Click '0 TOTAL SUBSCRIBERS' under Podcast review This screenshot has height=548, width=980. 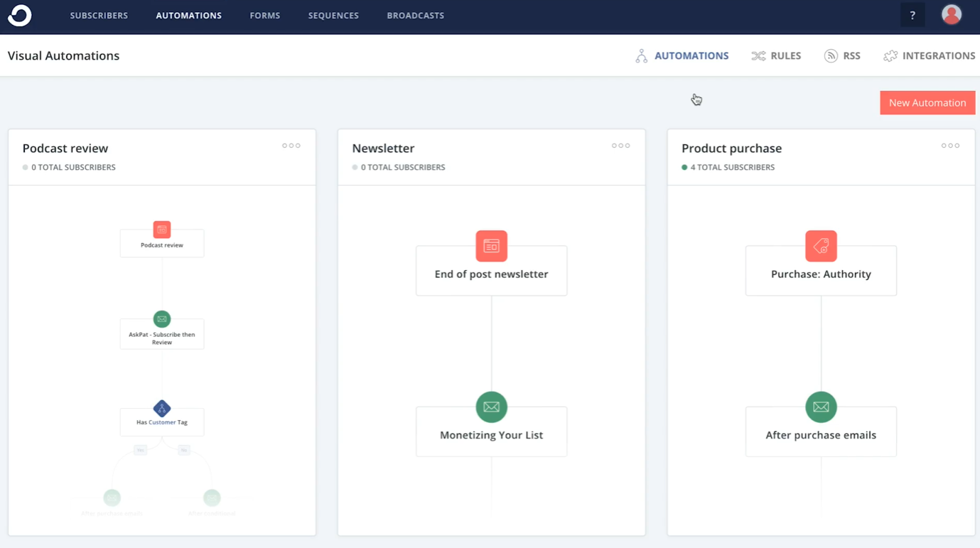(73, 168)
